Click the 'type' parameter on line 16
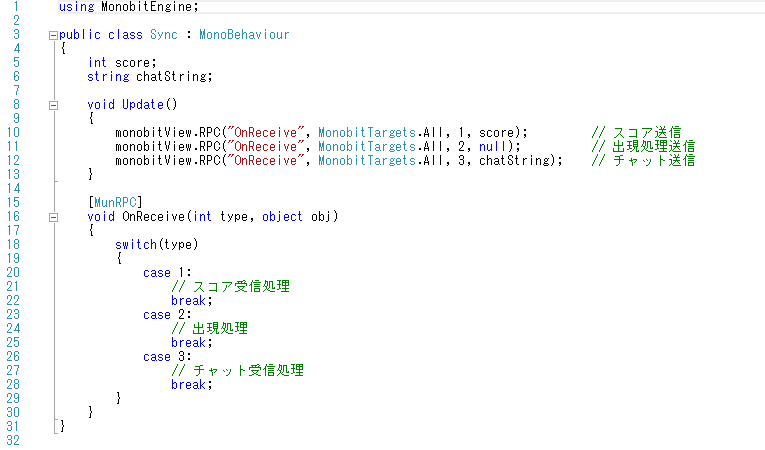The image size is (765, 450). [x=234, y=217]
